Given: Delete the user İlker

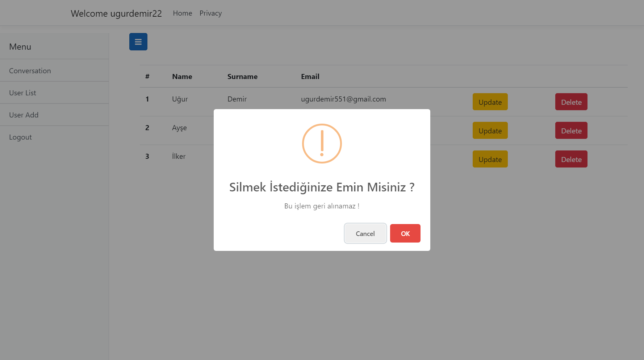Looking at the screenshot, I should pyautogui.click(x=571, y=159).
